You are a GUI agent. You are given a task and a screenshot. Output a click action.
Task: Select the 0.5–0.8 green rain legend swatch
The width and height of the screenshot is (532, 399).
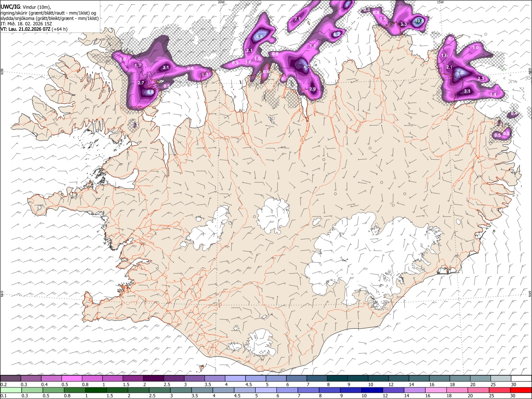(53, 390)
